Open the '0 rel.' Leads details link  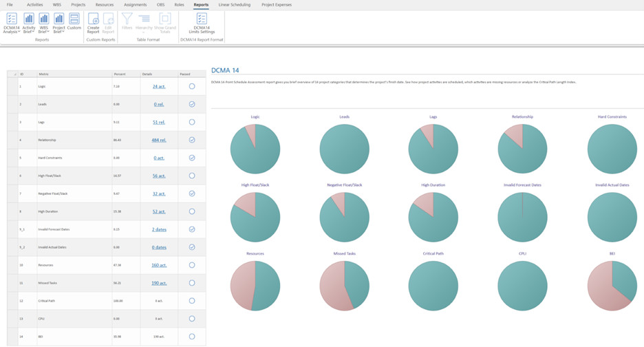pyautogui.click(x=159, y=105)
